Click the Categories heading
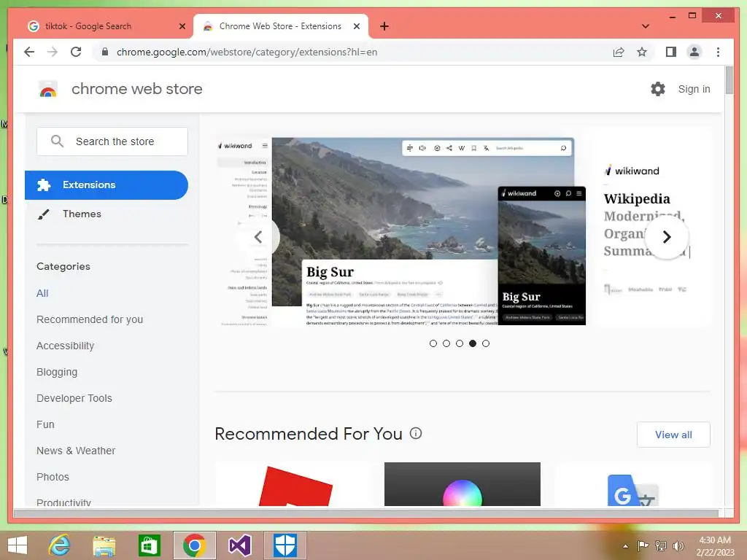The image size is (747, 560). click(63, 266)
